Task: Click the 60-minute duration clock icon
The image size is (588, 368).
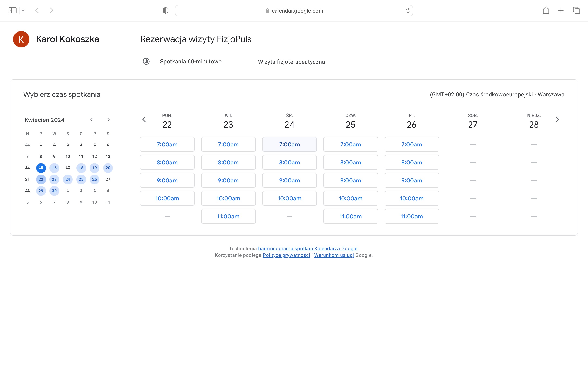Action: [146, 61]
